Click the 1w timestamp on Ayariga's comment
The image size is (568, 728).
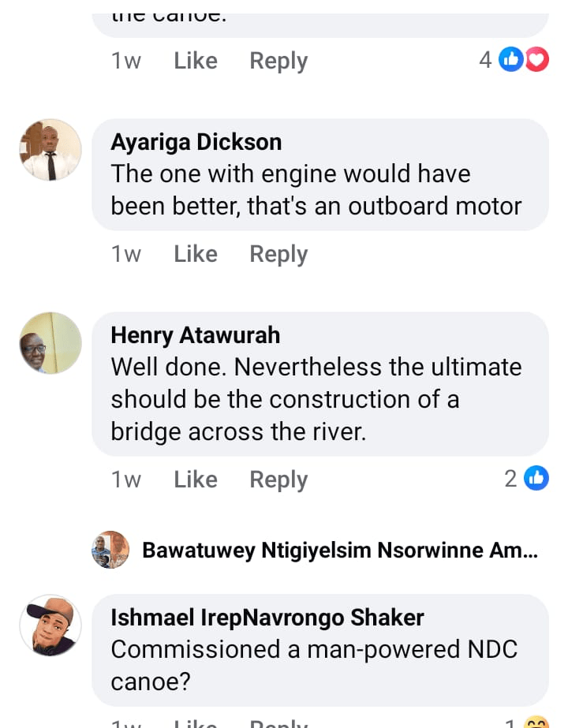(x=126, y=254)
